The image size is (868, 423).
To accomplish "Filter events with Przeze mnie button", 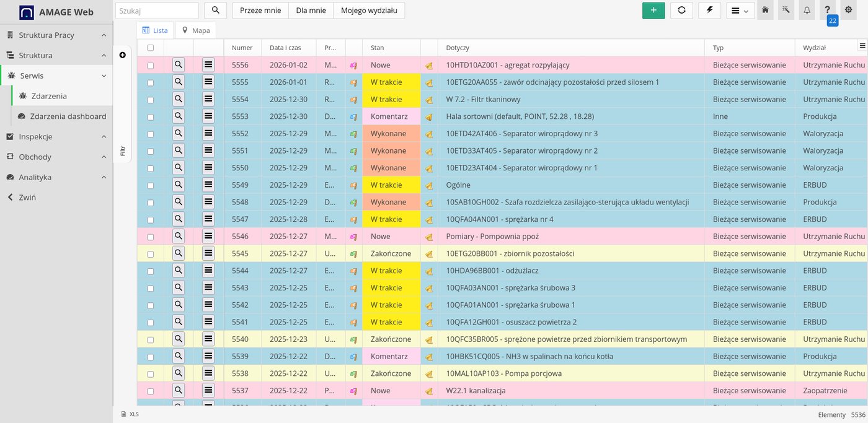I will pyautogui.click(x=260, y=11).
